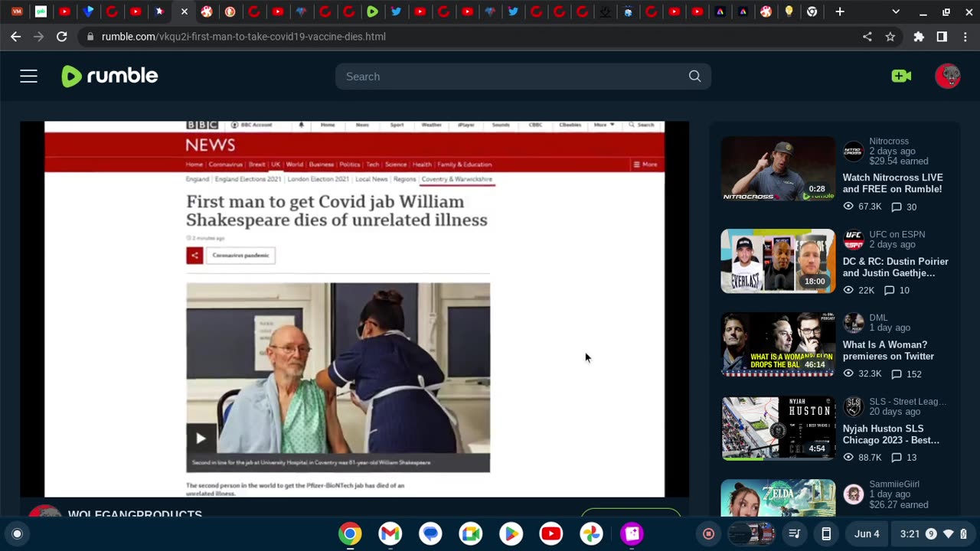Play the BBC article video
This screenshot has height=551, width=980.
pos(200,438)
